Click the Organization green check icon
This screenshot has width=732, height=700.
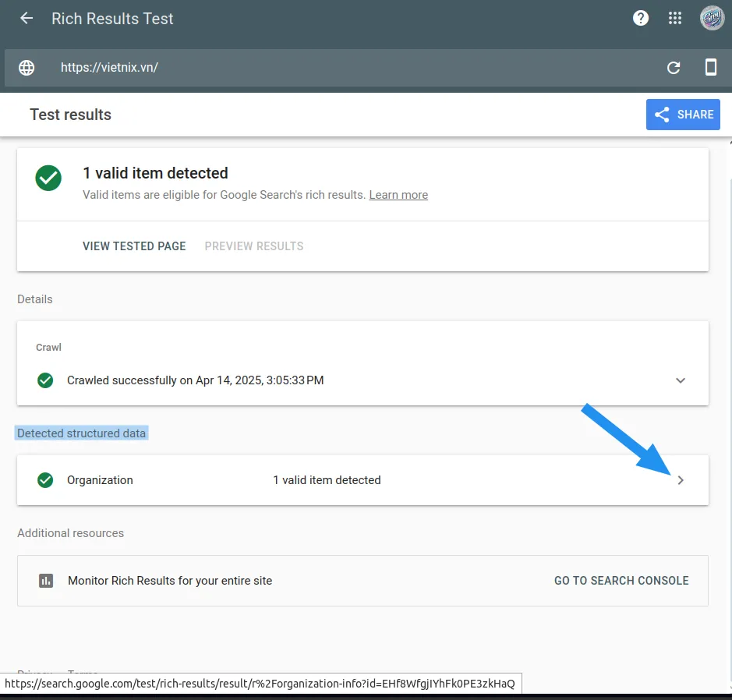(x=45, y=480)
